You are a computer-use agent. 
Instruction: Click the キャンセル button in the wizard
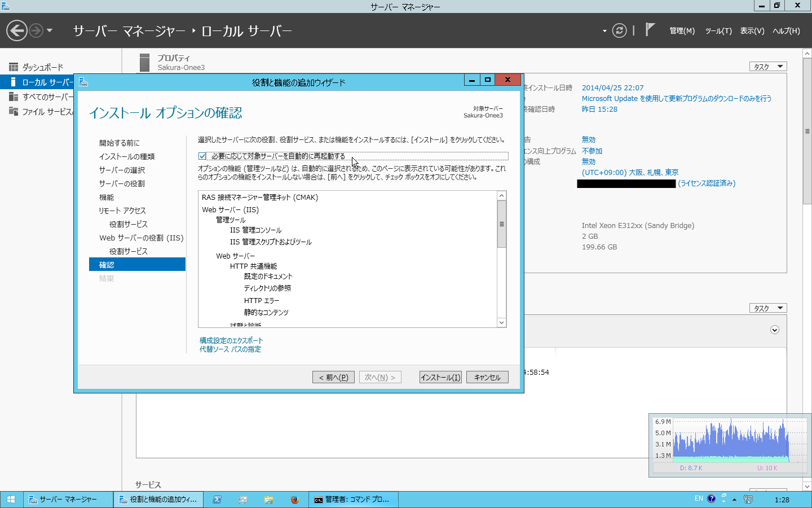(x=487, y=377)
